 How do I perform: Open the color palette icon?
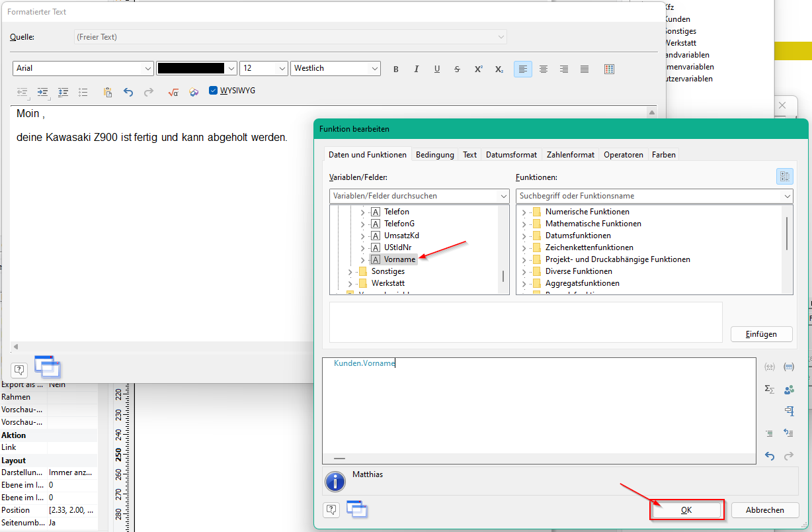pos(194,92)
